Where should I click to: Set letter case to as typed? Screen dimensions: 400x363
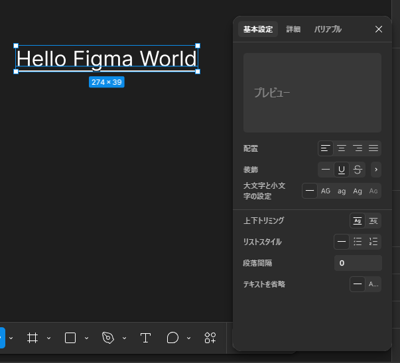click(x=310, y=191)
